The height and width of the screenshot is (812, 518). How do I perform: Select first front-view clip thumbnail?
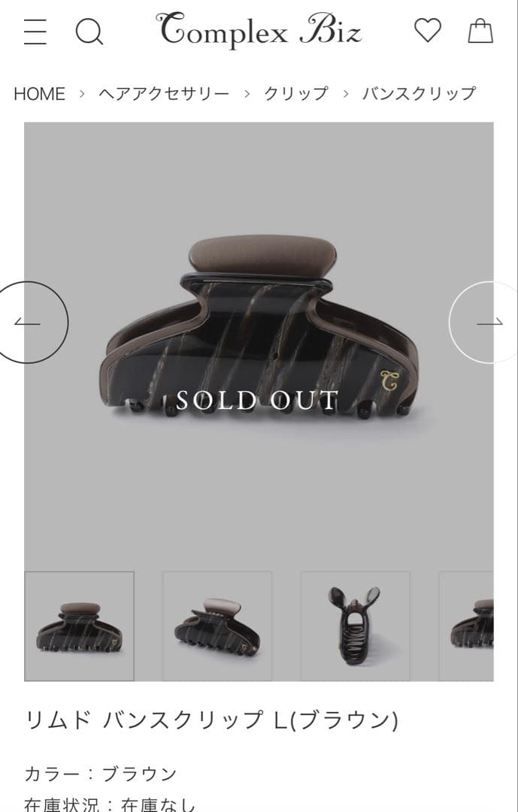point(79,626)
